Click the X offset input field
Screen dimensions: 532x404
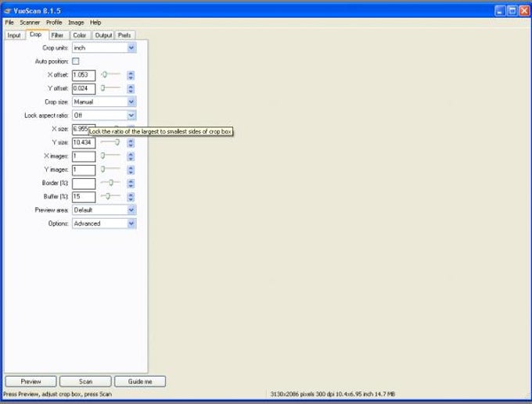click(x=84, y=75)
